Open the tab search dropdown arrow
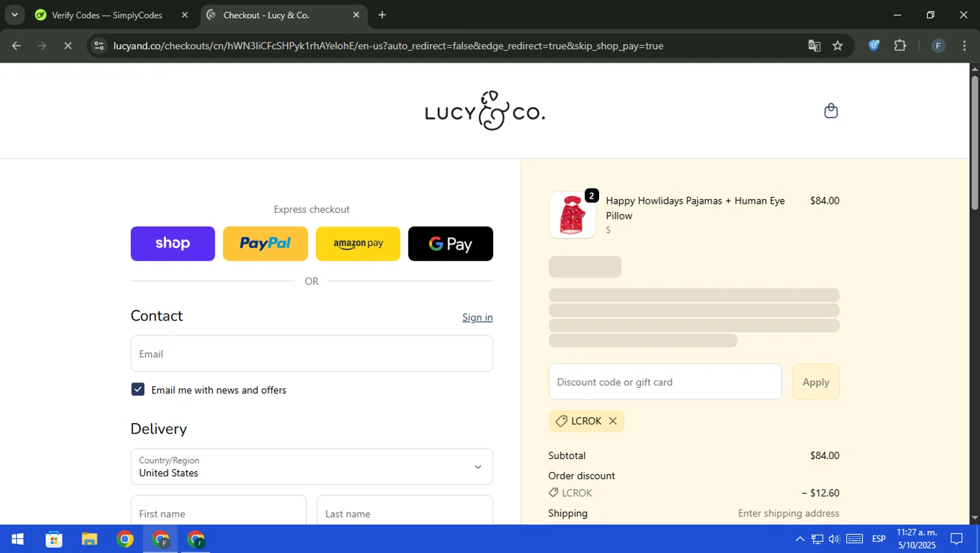The image size is (980, 553). pos(14,15)
